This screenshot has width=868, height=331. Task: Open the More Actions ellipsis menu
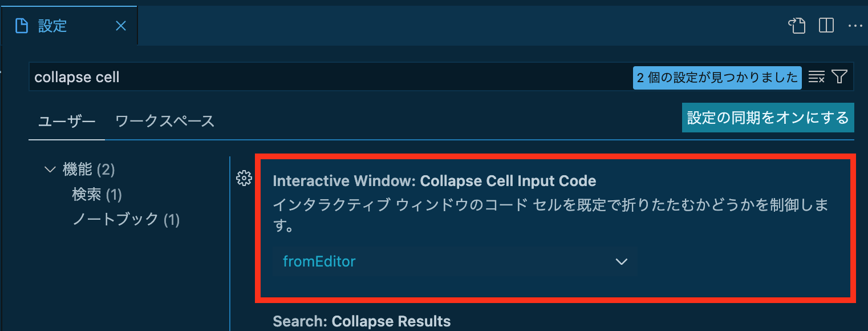click(x=855, y=26)
